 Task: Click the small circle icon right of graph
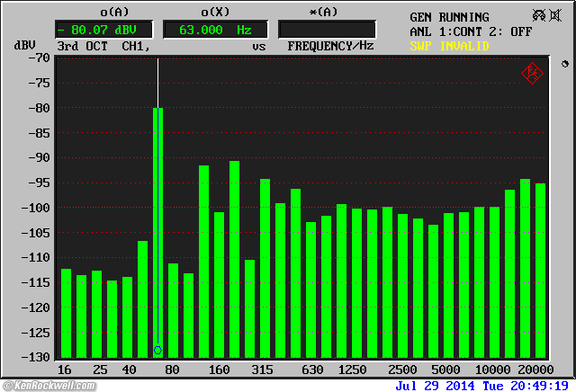[x=564, y=65]
